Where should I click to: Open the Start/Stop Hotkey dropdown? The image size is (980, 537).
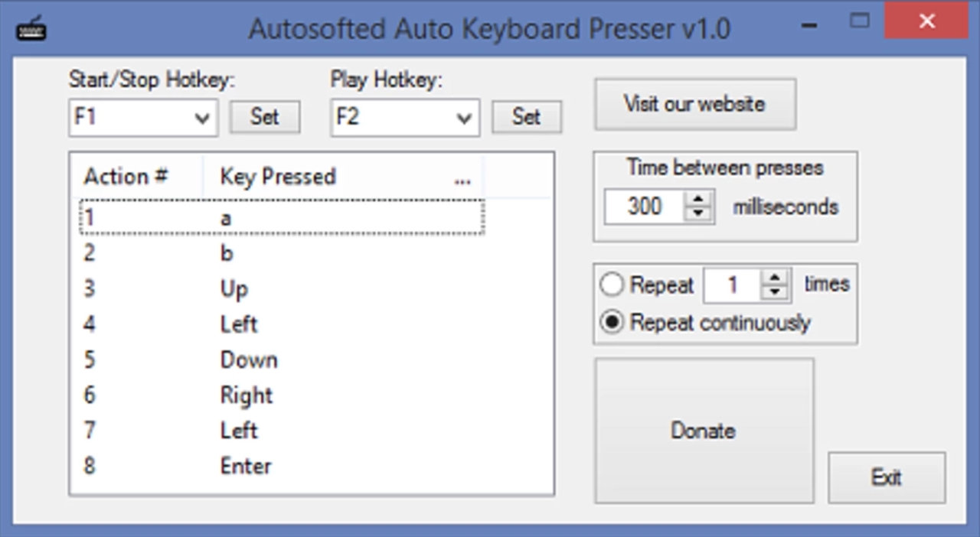pyautogui.click(x=143, y=118)
